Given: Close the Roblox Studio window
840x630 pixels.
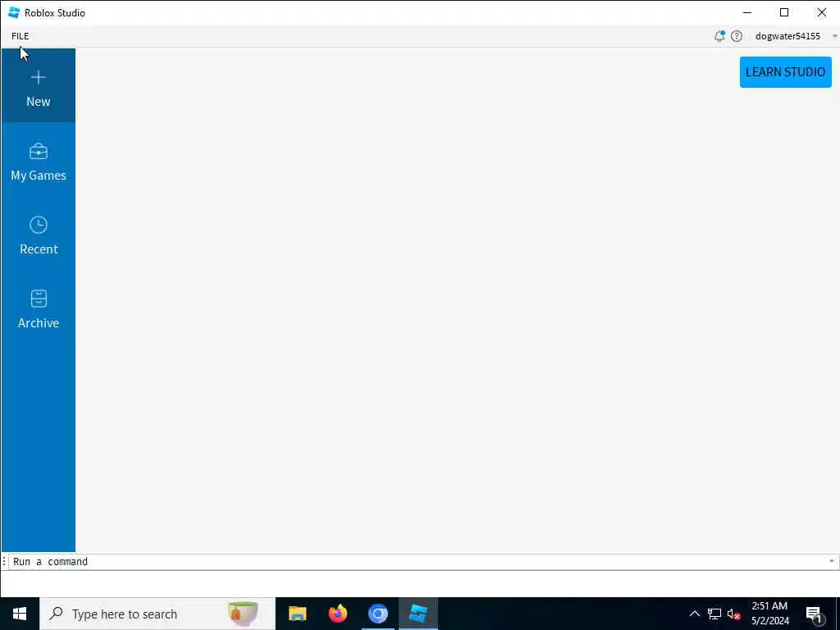Looking at the screenshot, I should point(821,12).
